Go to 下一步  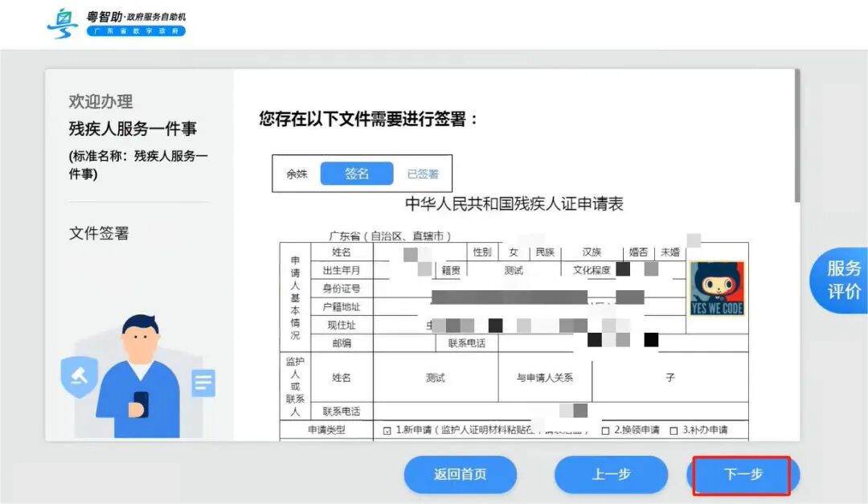point(743,474)
